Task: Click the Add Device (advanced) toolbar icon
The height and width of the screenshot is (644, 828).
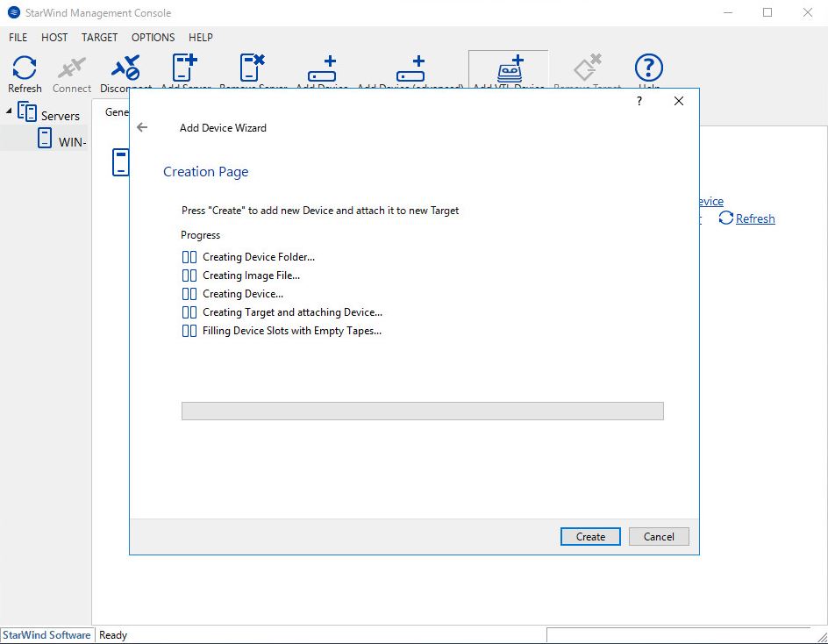Action: pyautogui.click(x=410, y=68)
